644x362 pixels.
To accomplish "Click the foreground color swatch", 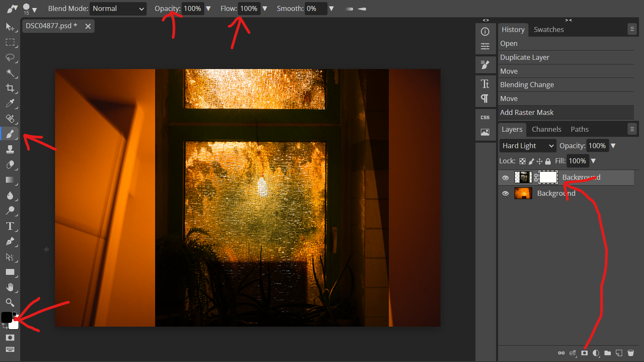I will click(7, 317).
